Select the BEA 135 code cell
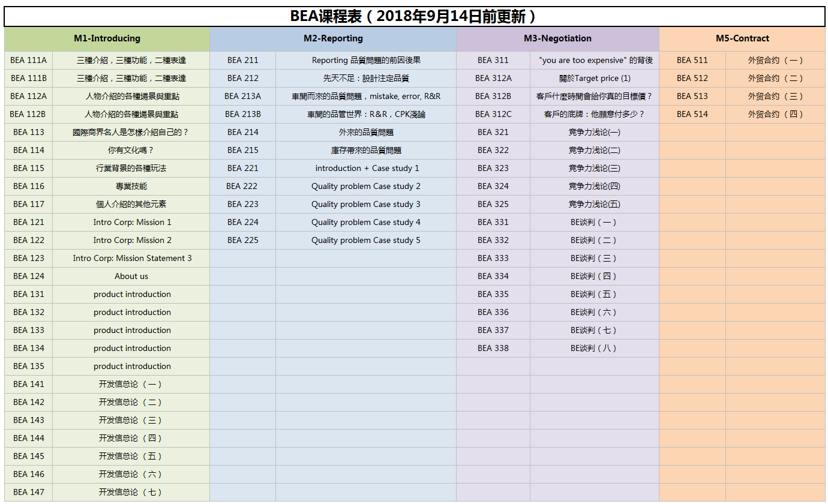 [29, 366]
